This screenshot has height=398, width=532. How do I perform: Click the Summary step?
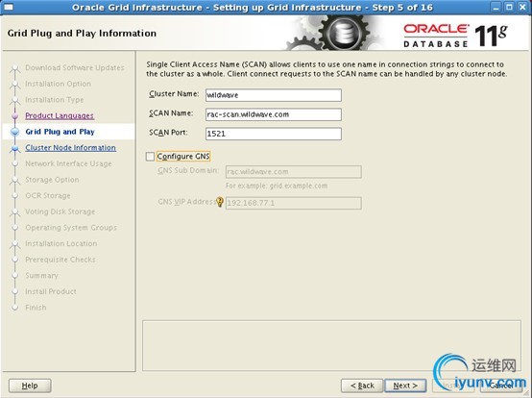[x=41, y=275]
